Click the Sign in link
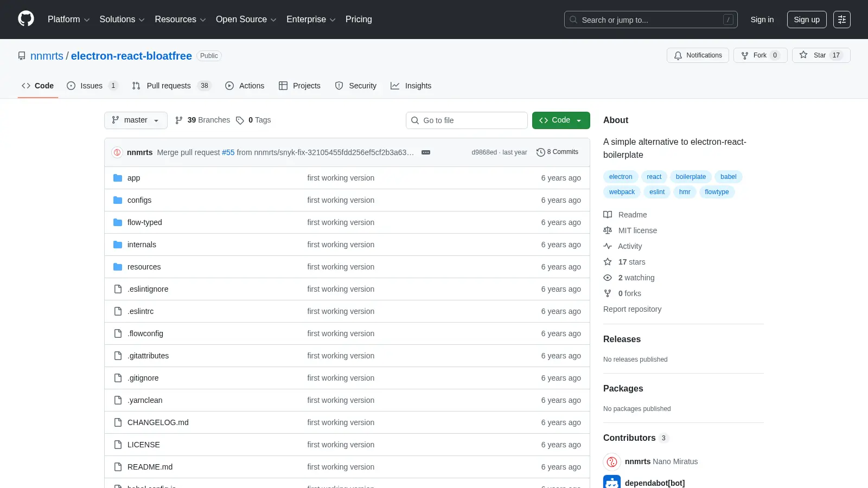Viewport: 868px width, 488px height. point(762,20)
